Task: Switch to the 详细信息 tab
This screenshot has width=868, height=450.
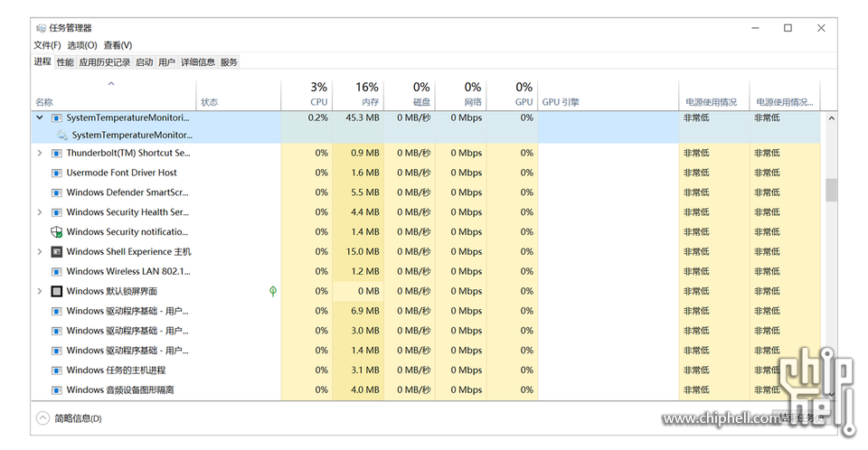Action: tap(198, 62)
